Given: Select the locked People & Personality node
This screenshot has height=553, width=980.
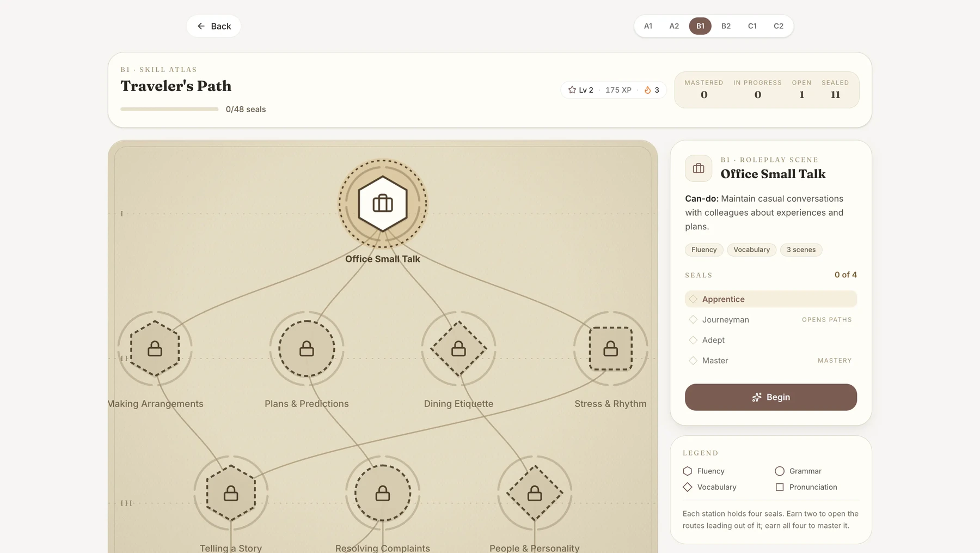Looking at the screenshot, I should pyautogui.click(x=535, y=494).
